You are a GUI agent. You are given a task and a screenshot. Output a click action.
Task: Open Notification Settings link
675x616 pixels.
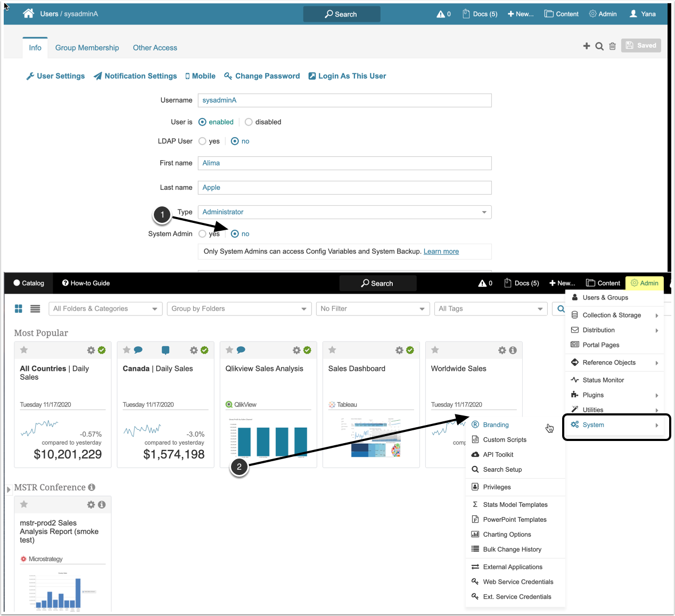click(135, 76)
